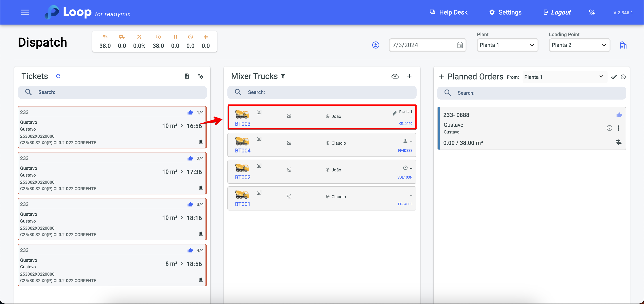Export tickets to Excel file
The width and height of the screenshot is (644, 304).
(187, 76)
